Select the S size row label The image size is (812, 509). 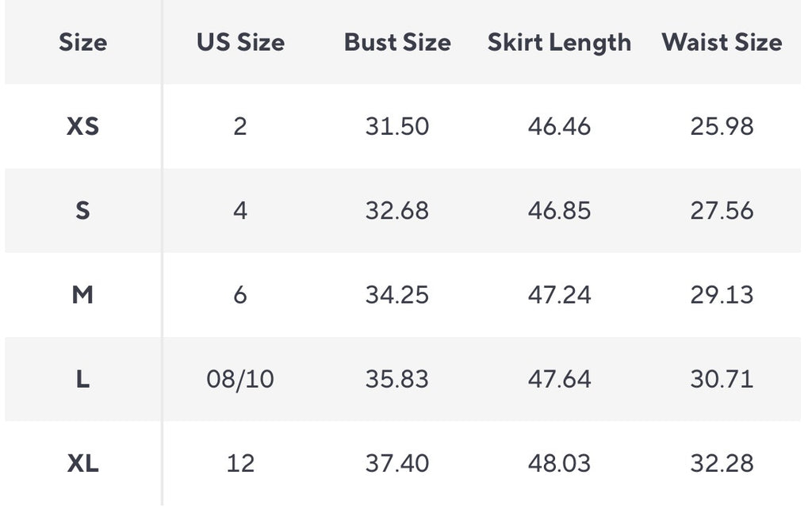pyautogui.click(x=82, y=211)
